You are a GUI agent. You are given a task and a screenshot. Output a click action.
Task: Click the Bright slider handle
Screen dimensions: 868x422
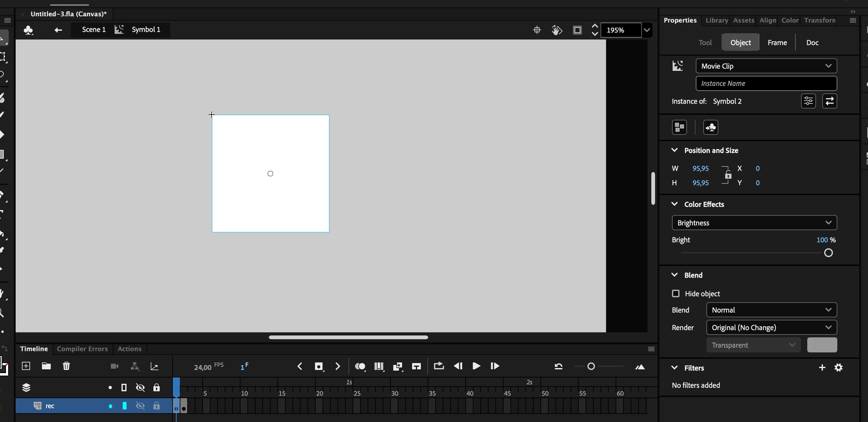(x=828, y=253)
